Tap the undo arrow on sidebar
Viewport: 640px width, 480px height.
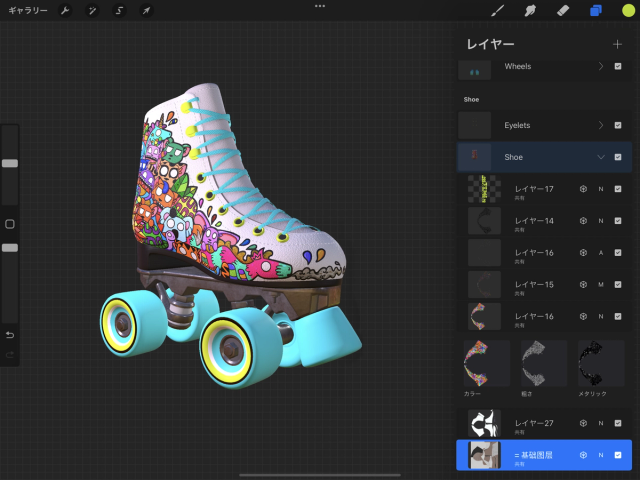tap(10, 334)
